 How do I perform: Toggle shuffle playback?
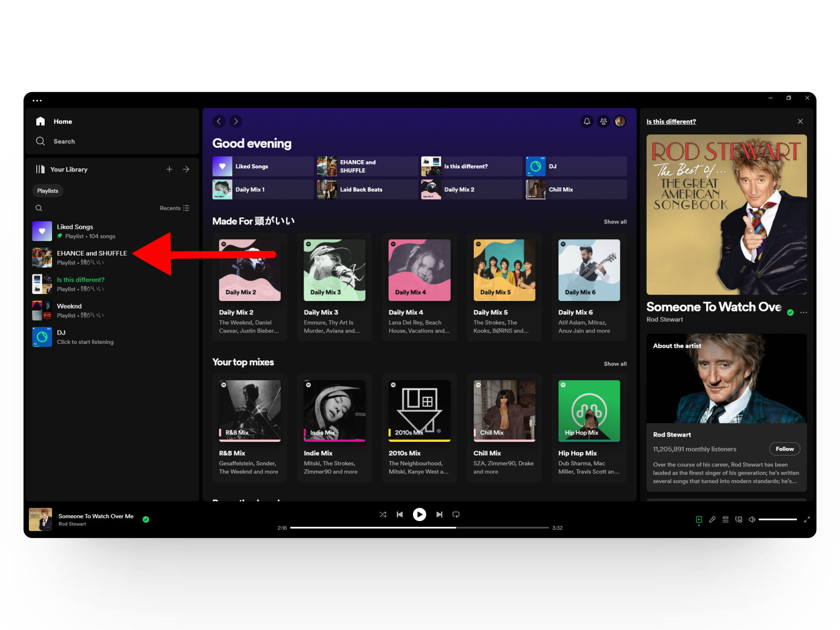click(x=383, y=514)
